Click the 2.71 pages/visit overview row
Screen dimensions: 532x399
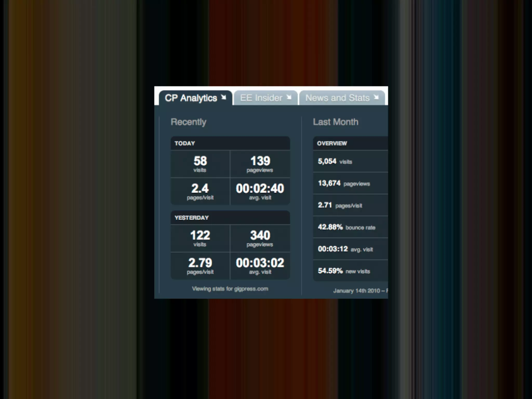pyautogui.click(x=350, y=205)
